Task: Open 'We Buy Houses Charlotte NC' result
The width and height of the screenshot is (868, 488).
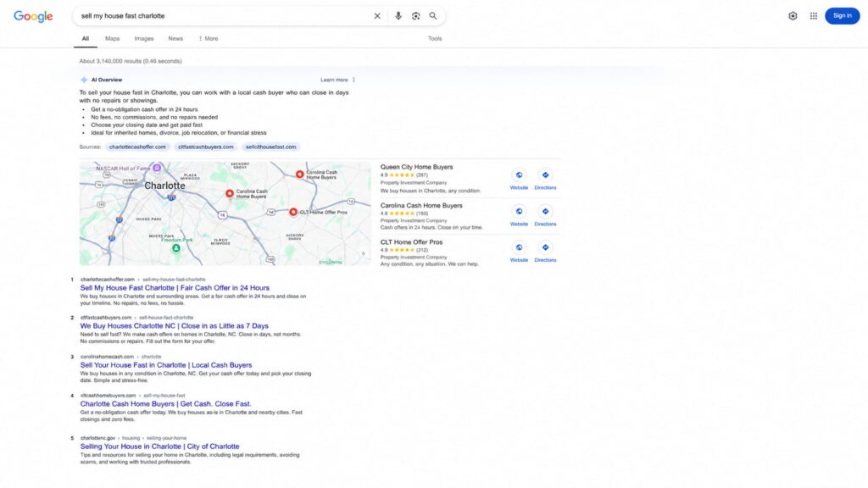Action: point(175,326)
